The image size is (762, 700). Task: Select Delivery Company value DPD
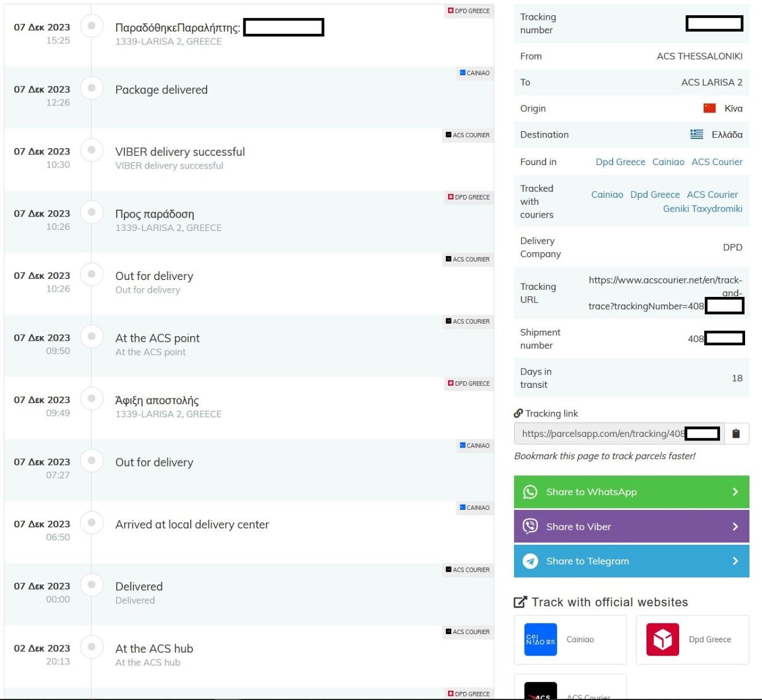(732, 247)
